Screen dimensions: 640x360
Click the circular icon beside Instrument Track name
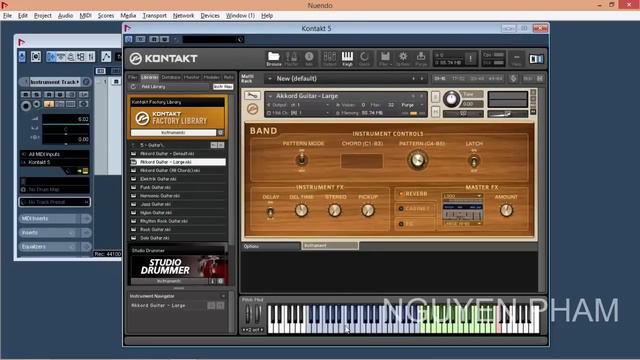pyautogui.click(x=86, y=82)
